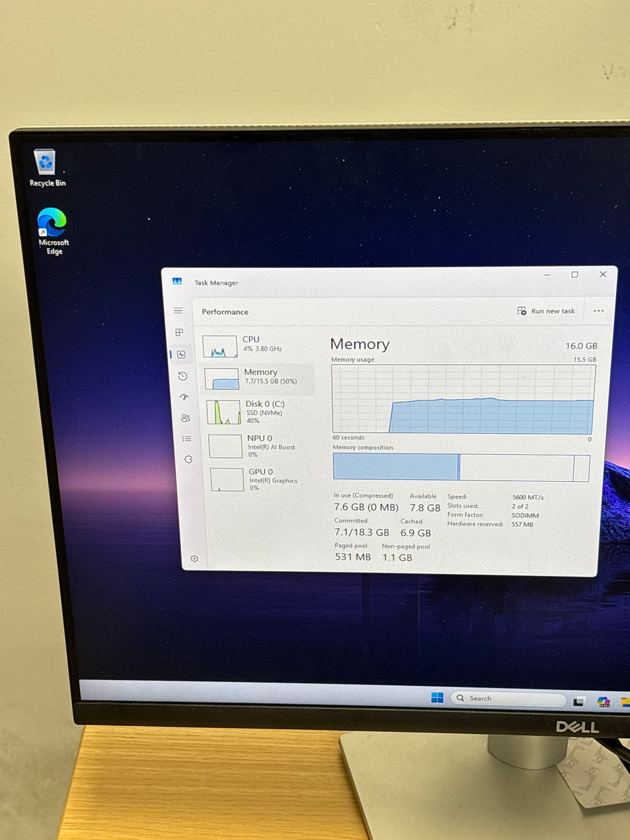The height and width of the screenshot is (840, 630).
Task: Select the NPU 0 Intel AI Boost entry
Action: 261,446
